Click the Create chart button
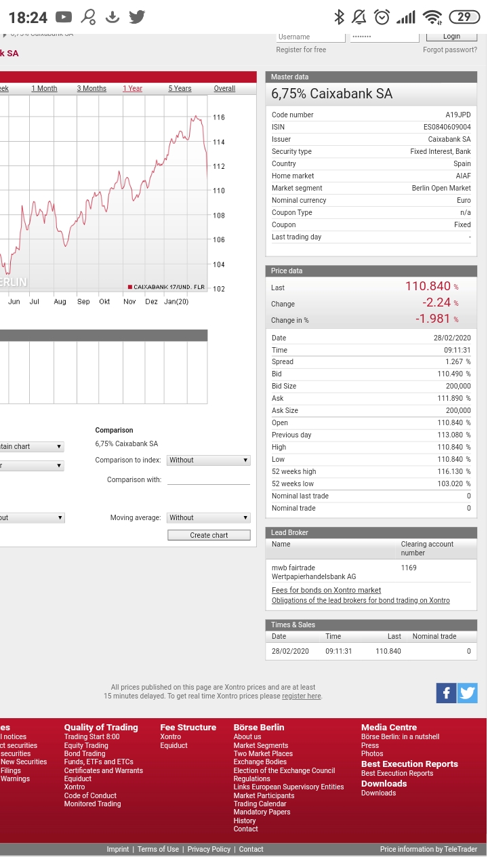This screenshot has height=868, width=488. [209, 535]
